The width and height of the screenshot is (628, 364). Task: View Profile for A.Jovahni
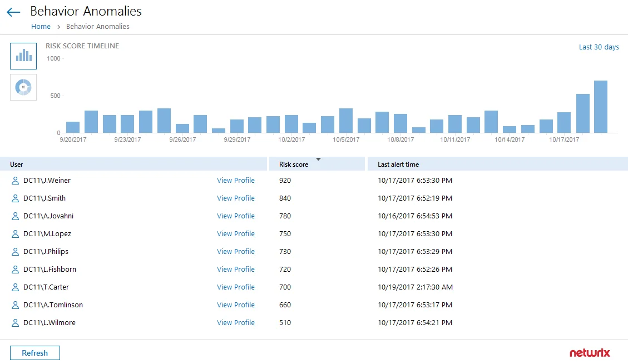tap(236, 216)
